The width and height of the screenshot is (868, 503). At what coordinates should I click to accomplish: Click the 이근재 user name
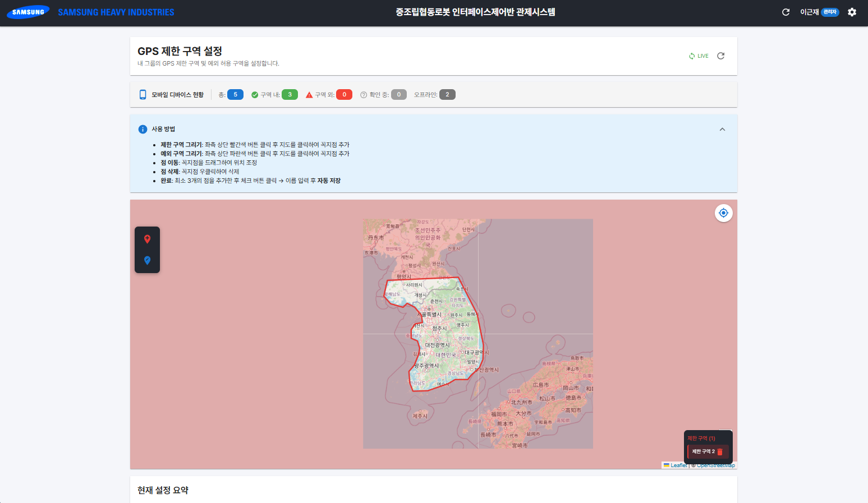tap(809, 12)
